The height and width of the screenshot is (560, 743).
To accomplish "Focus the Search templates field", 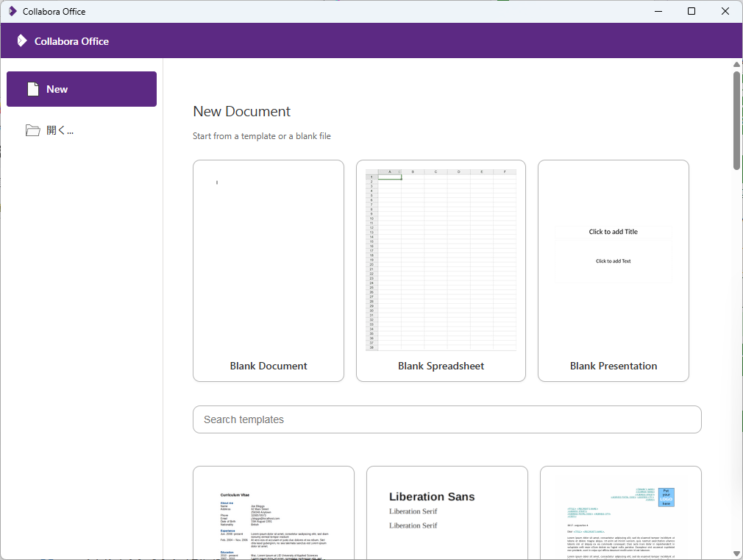I will coord(447,419).
